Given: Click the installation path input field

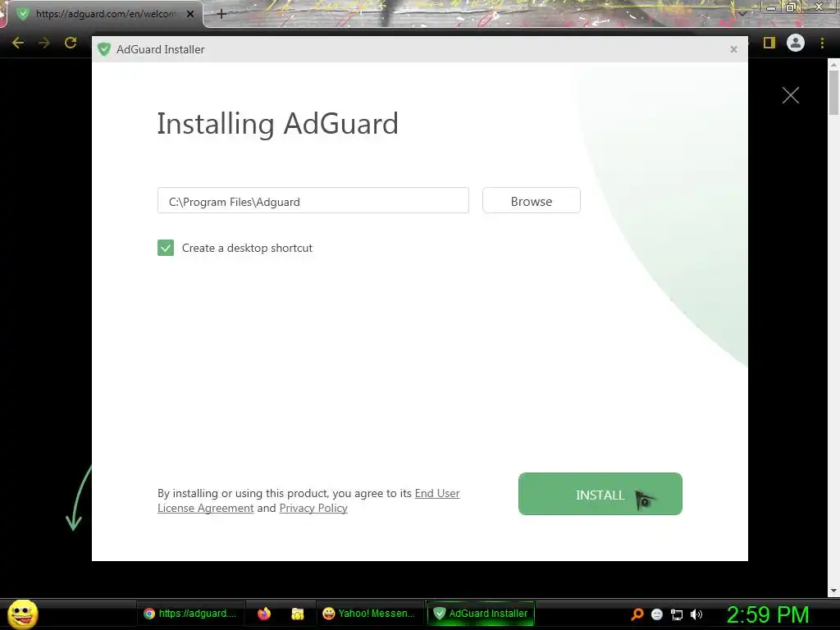Looking at the screenshot, I should [313, 201].
